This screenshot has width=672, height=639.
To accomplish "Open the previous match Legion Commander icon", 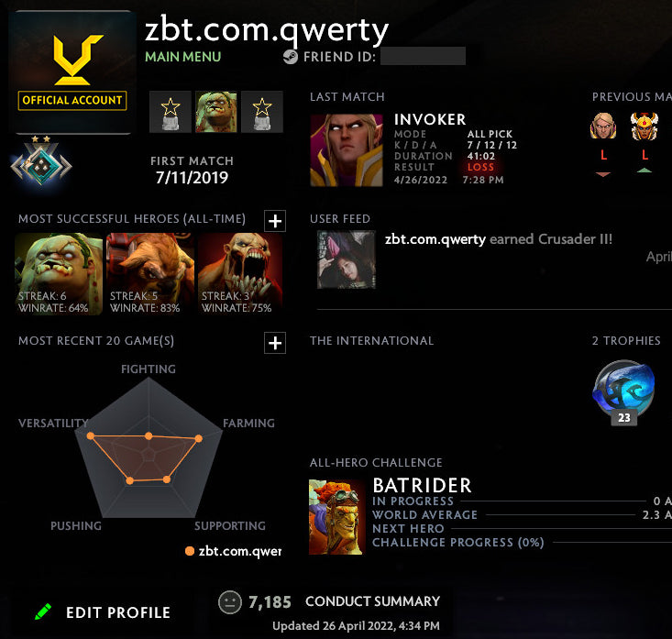I will coord(644,126).
